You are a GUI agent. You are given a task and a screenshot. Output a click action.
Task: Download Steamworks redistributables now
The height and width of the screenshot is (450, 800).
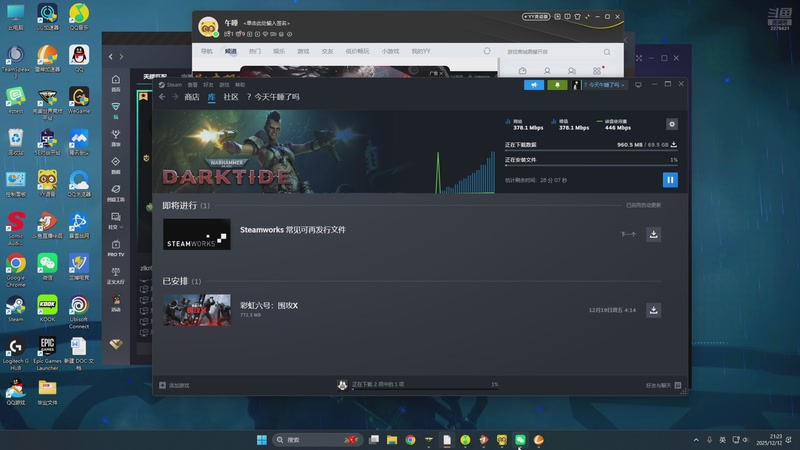653,234
